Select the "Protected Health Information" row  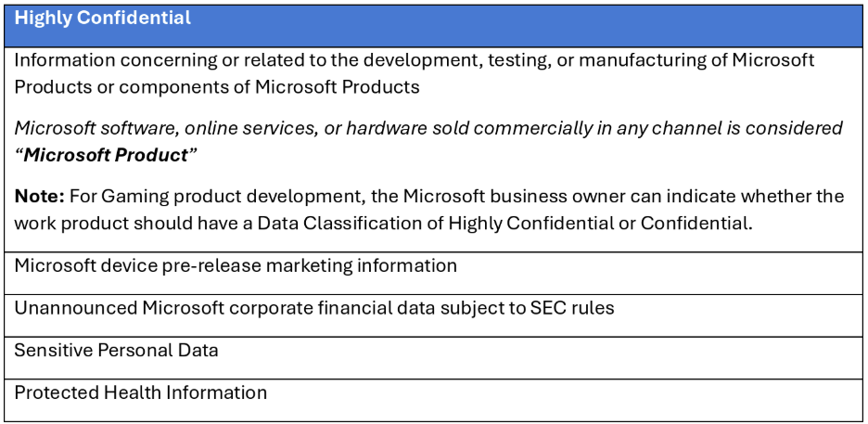[140, 392]
